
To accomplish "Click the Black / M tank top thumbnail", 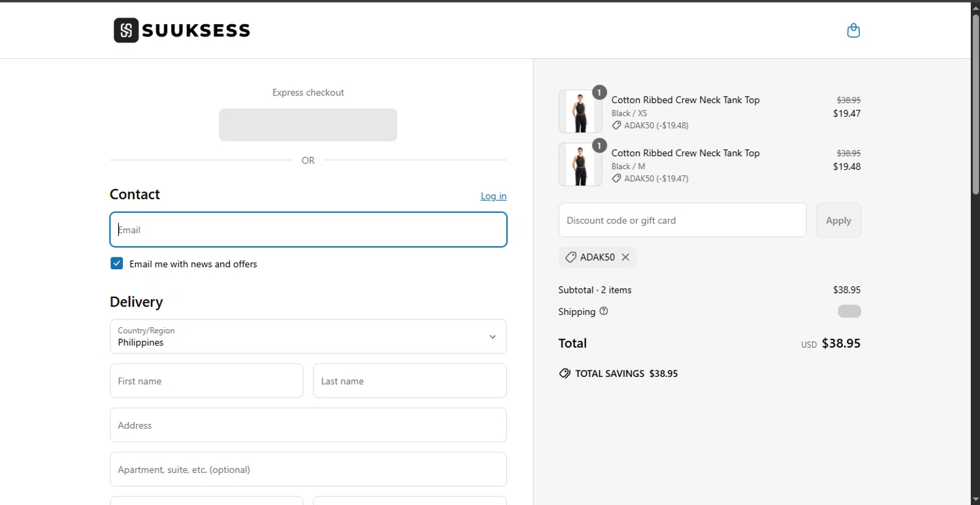I will [x=580, y=165].
